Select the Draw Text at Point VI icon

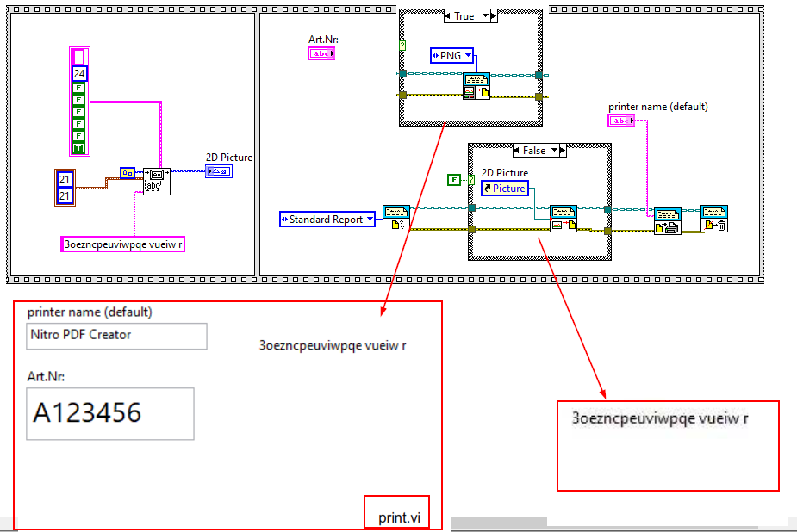(x=157, y=182)
